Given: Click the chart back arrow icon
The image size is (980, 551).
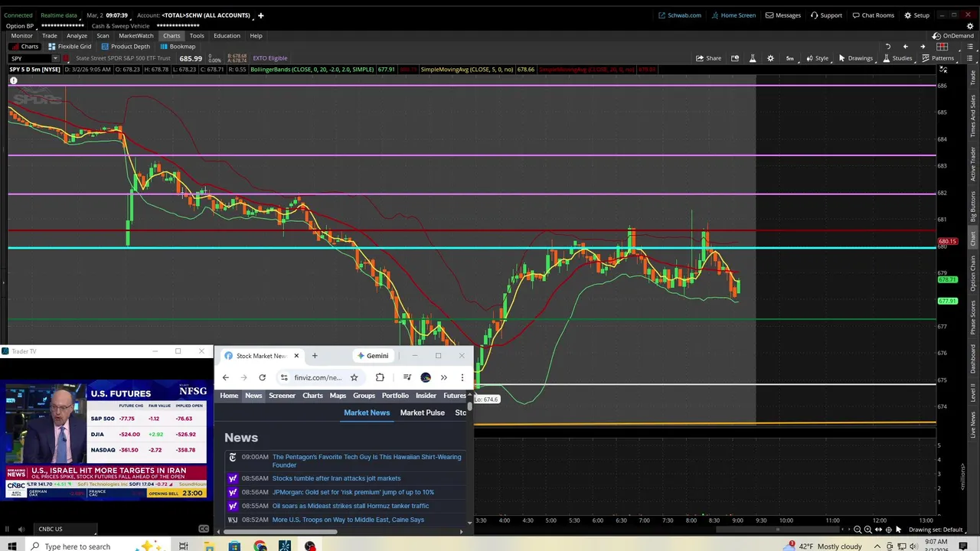Looking at the screenshot, I should 905,47.
